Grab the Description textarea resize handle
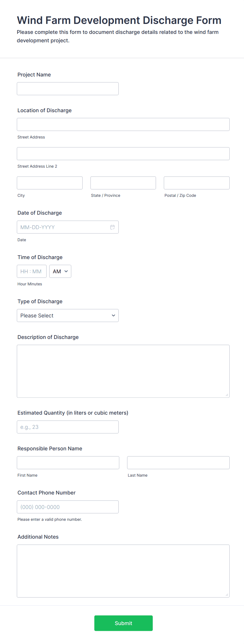The height and width of the screenshot is (644, 244). (x=227, y=395)
